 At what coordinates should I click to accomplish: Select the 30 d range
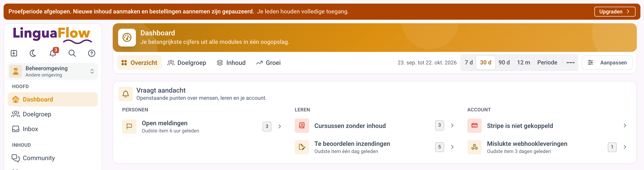point(485,62)
